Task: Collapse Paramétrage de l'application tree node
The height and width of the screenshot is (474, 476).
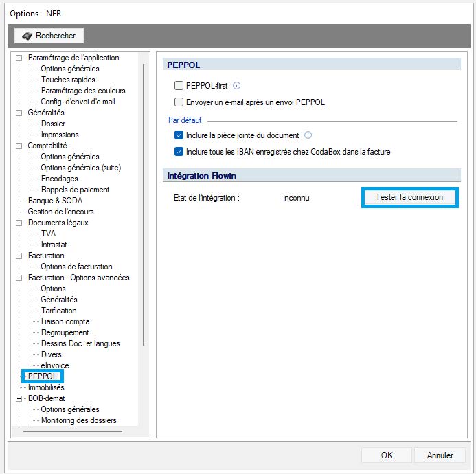Action: (x=19, y=58)
